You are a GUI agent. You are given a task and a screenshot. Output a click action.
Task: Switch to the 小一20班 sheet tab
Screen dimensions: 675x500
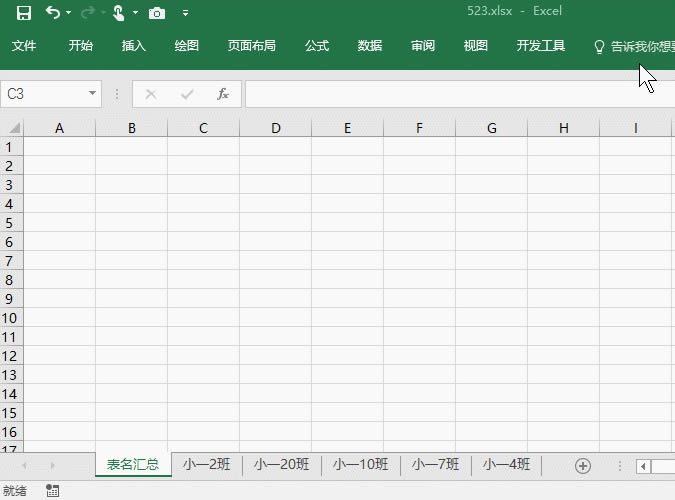(x=282, y=464)
